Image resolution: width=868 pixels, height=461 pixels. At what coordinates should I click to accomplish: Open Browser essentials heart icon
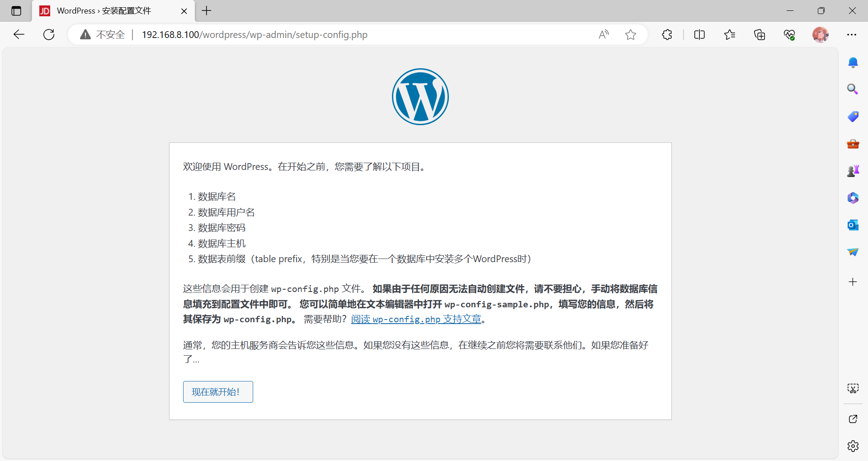tap(789, 34)
